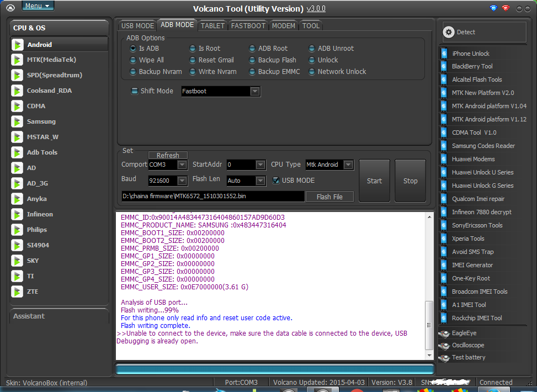Open Huawei Modems icon

[444, 160]
